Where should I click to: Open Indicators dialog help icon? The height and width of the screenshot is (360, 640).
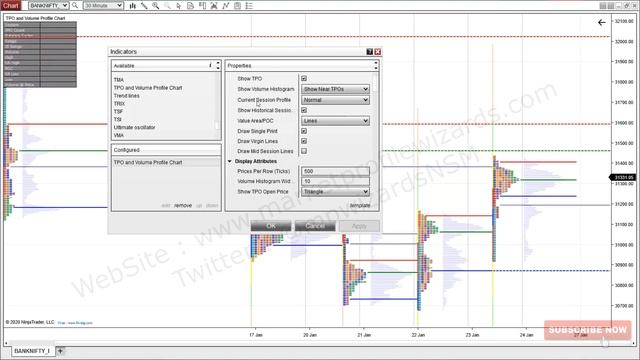click(x=369, y=52)
